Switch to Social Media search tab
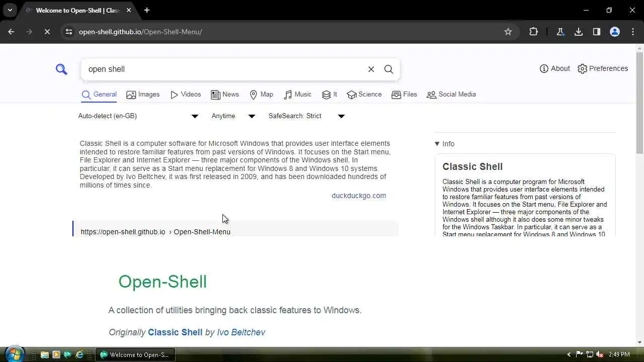Viewport: 644px width, 362px height. 451,95
